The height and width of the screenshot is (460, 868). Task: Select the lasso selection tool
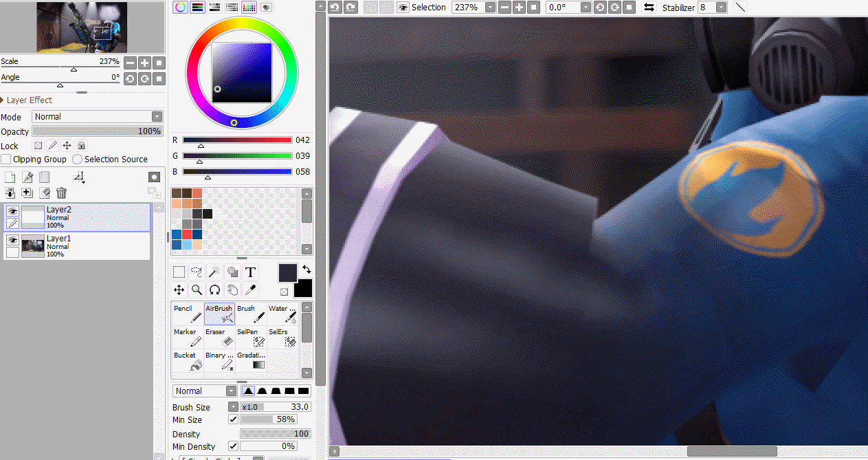(197, 272)
